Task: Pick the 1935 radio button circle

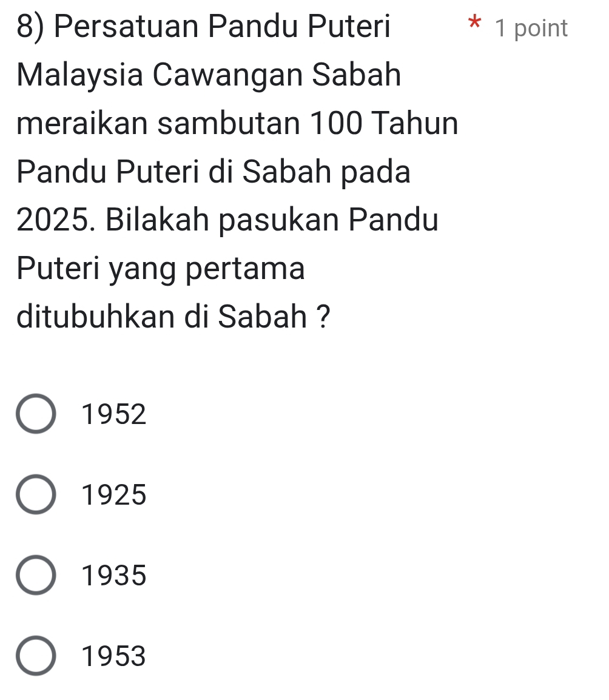Action: (36, 575)
